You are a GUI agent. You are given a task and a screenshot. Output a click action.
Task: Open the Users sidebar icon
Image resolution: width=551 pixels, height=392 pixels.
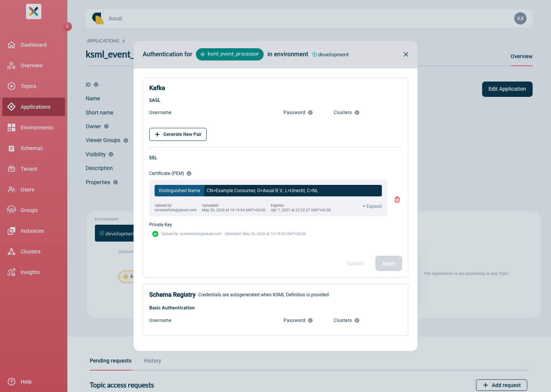tap(11, 189)
